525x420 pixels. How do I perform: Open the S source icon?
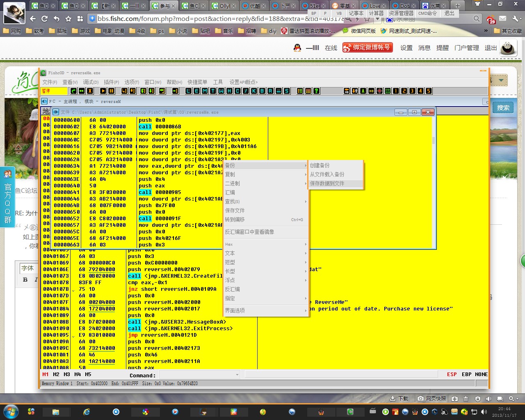point(287,91)
